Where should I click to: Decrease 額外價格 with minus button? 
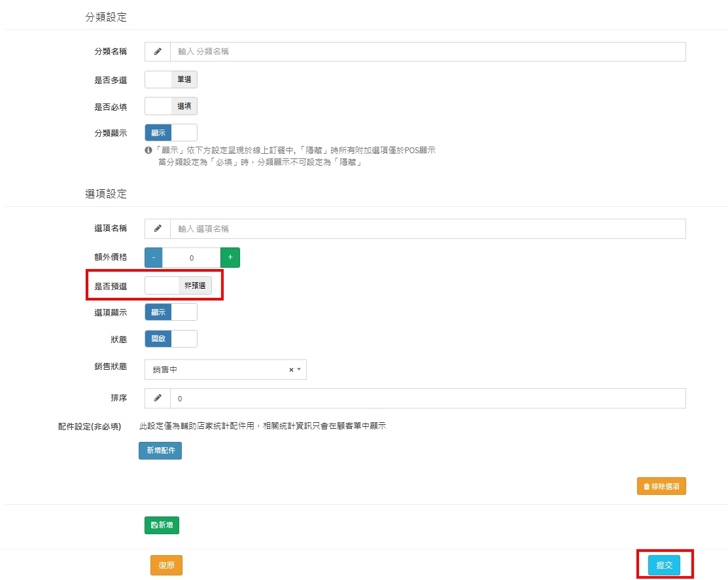(154, 258)
